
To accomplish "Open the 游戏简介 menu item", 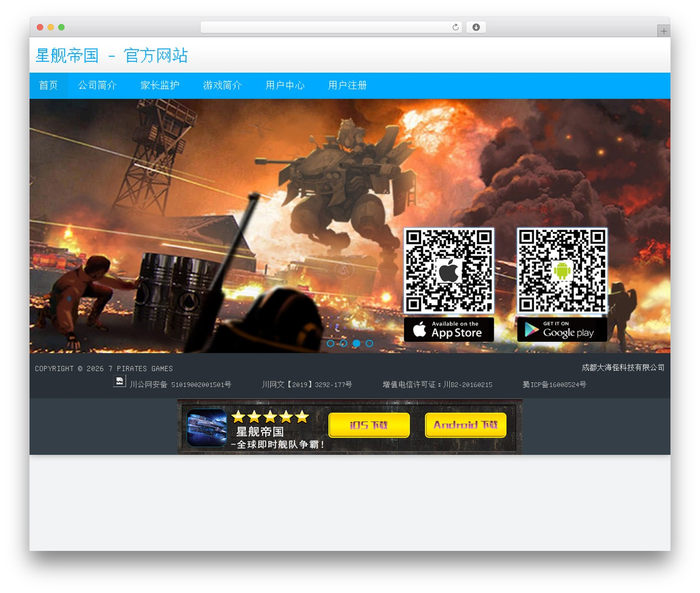I will (223, 85).
